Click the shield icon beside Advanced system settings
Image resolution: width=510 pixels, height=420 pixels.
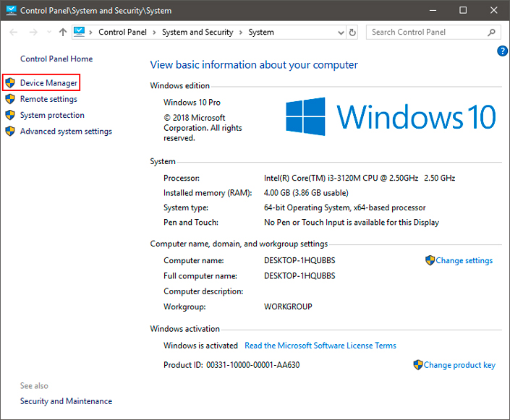point(10,131)
